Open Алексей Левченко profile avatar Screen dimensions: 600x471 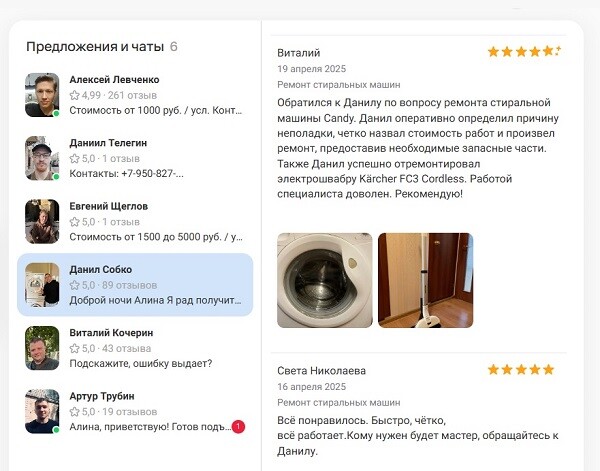pos(42,95)
